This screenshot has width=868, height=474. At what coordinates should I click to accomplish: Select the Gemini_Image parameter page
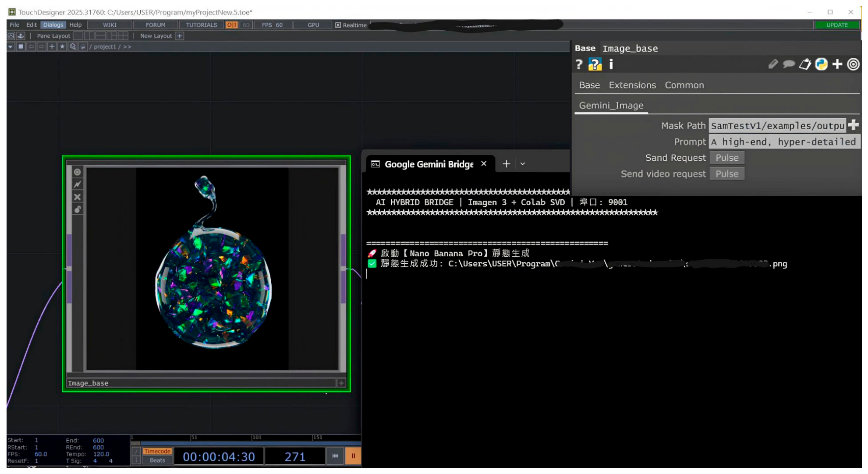[x=611, y=106]
